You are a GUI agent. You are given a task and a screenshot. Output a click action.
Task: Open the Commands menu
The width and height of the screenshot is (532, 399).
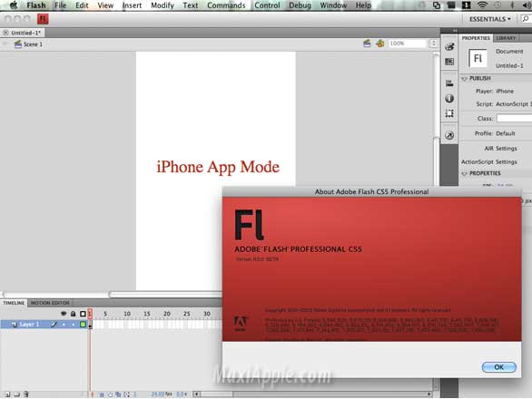tap(226, 5)
